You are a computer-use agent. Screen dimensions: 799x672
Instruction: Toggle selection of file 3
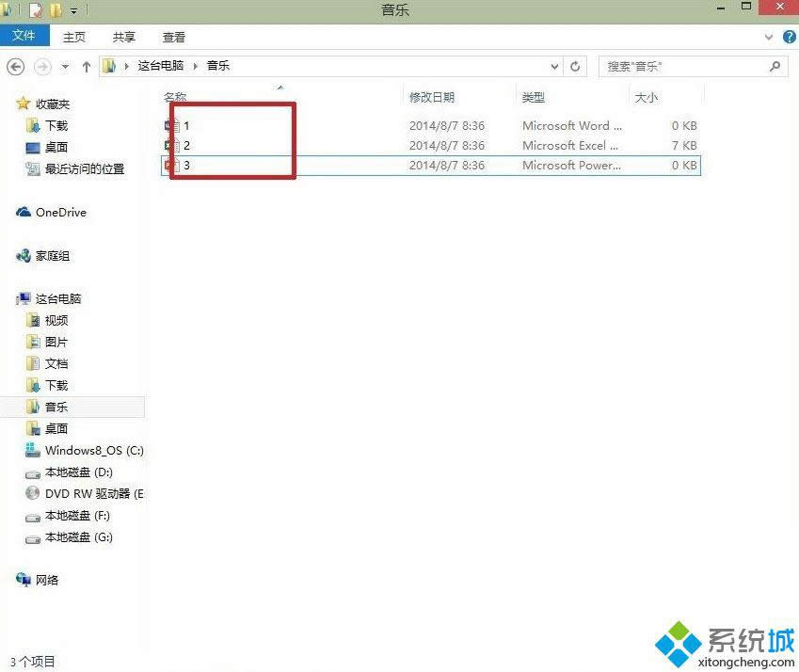[170, 165]
